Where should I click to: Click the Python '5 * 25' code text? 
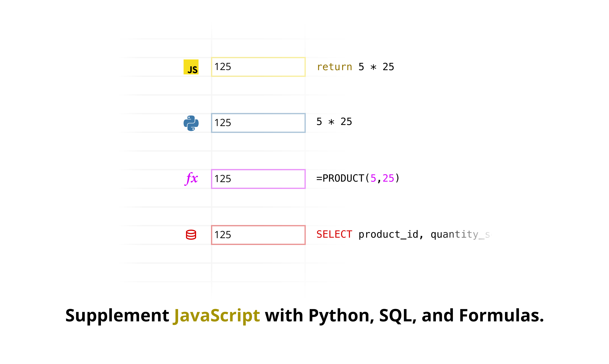pos(334,122)
